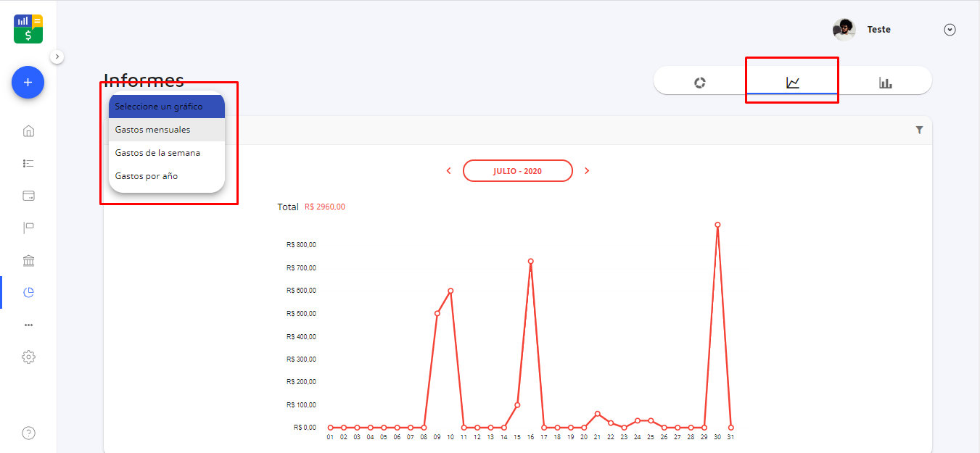This screenshot has width=980, height=453.
Task: Click the blue plus add button
Action: pyautogui.click(x=28, y=83)
